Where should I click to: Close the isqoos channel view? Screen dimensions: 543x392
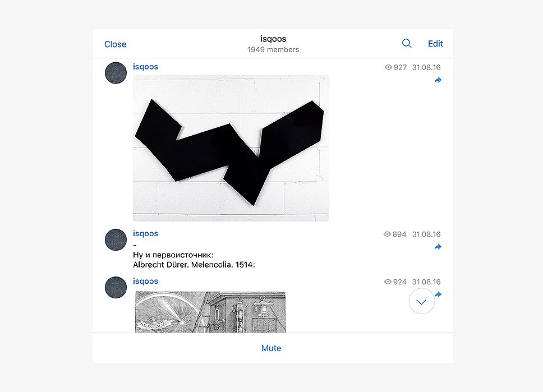116,44
